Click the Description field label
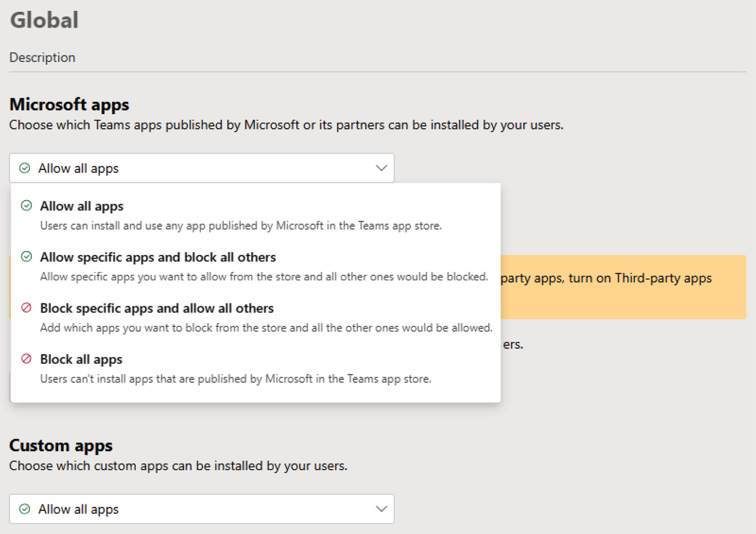The width and height of the screenshot is (756, 534). point(42,57)
